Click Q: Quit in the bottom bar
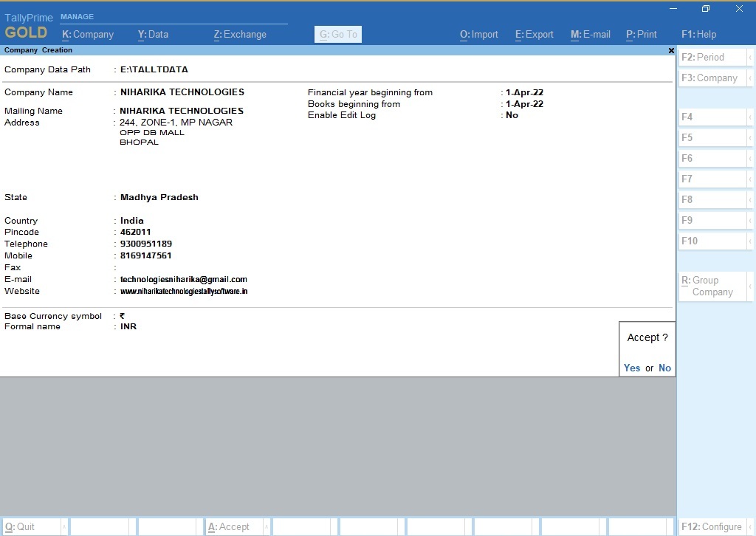The height and width of the screenshot is (536, 756). (x=32, y=527)
